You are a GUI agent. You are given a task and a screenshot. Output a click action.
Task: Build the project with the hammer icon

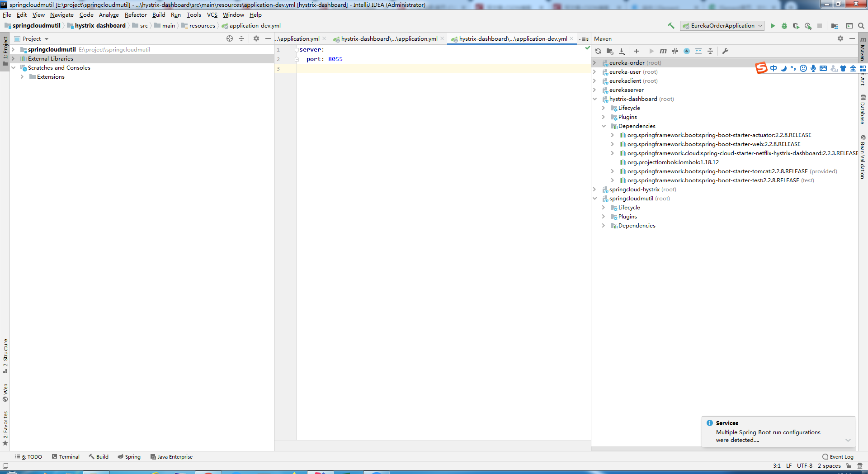pyautogui.click(x=671, y=26)
